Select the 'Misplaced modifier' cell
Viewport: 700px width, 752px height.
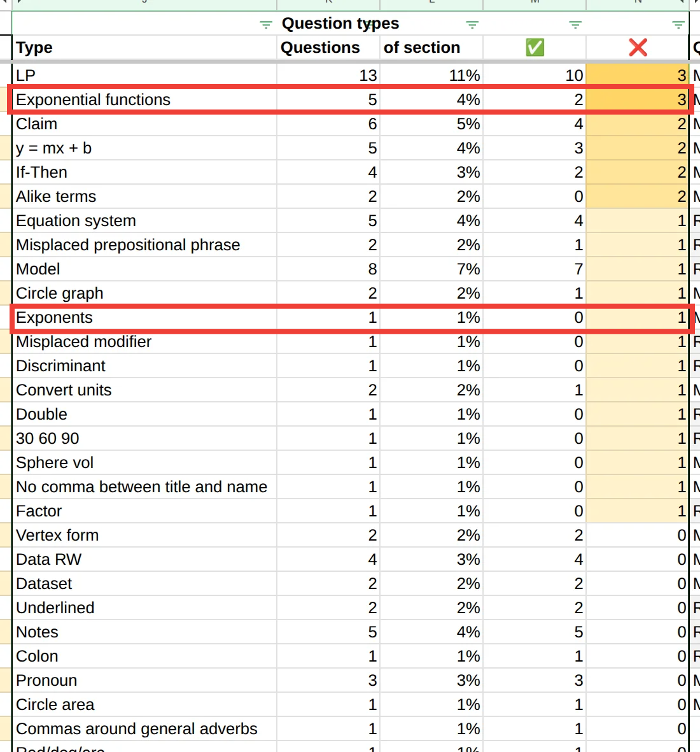click(144, 341)
